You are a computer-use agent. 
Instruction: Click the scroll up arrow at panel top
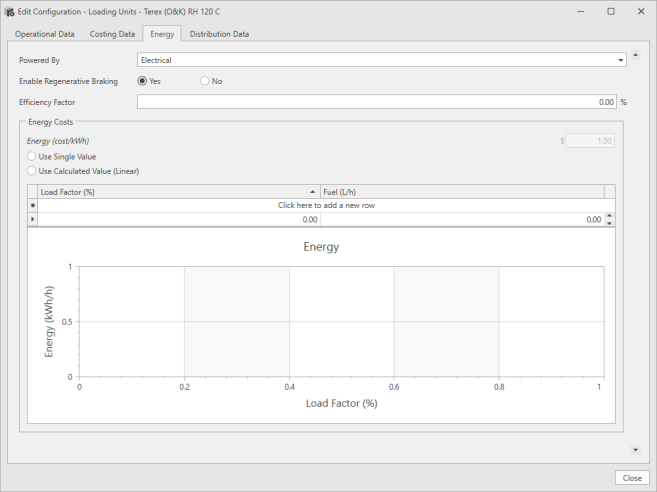(x=636, y=56)
